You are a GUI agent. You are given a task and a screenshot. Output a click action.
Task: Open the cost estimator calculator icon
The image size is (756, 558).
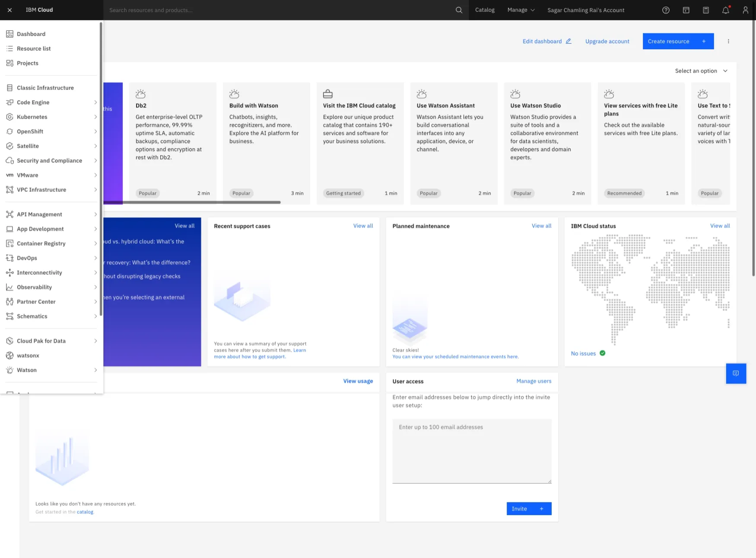point(706,10)
